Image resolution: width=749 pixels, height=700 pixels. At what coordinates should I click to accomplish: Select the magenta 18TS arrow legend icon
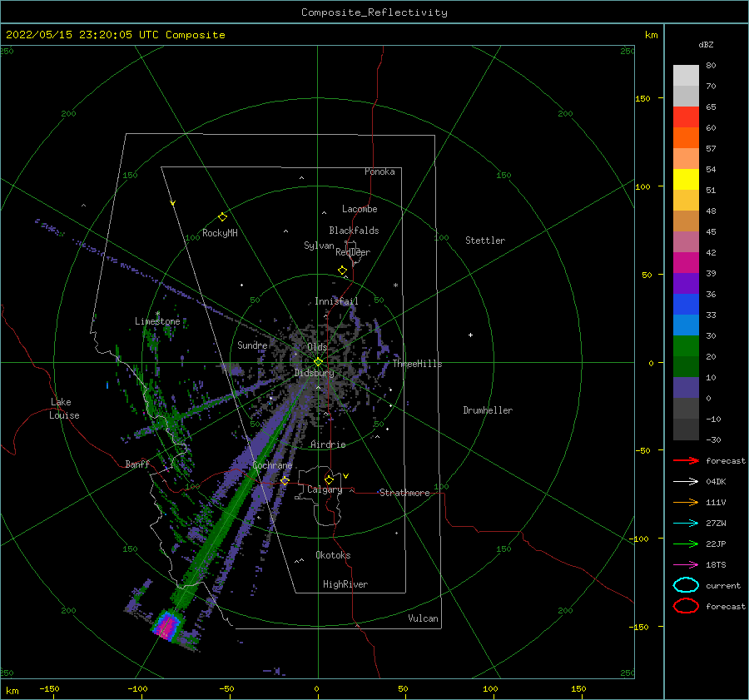pyautogui.click(x=686, y=565)
